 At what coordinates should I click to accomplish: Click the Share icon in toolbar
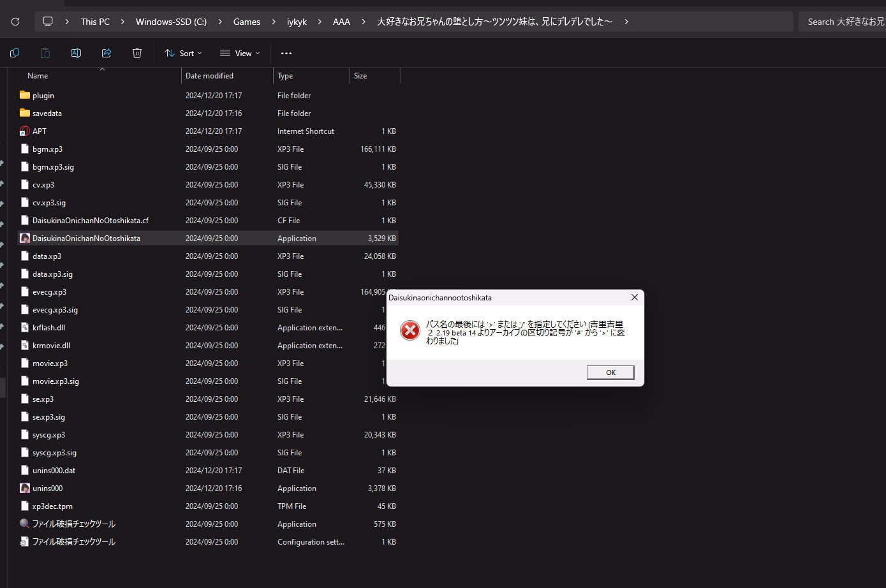coord(107,53)
